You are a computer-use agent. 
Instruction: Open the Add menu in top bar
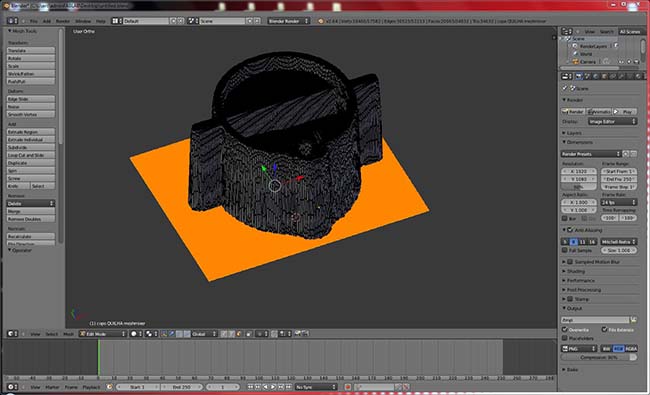coord(47,21)
